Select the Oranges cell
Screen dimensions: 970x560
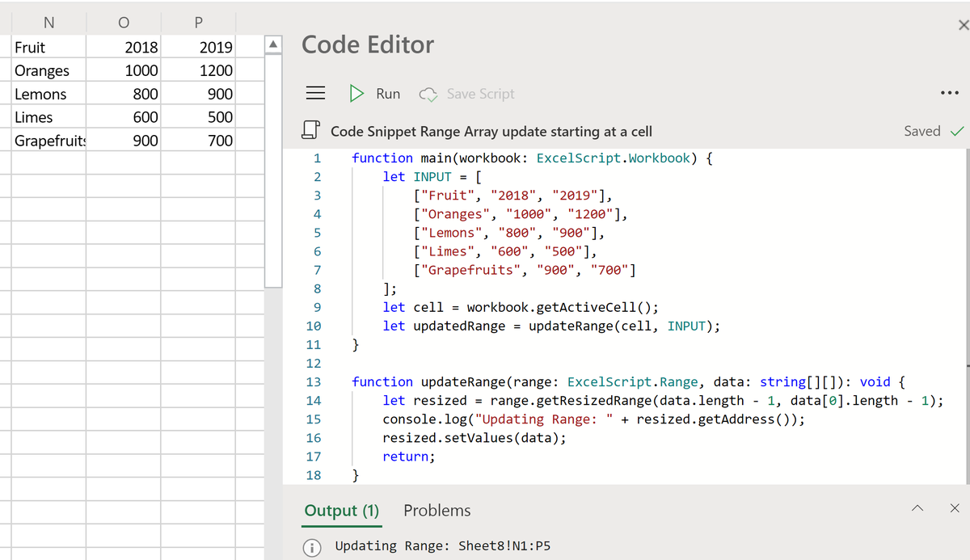coord(48,70)
